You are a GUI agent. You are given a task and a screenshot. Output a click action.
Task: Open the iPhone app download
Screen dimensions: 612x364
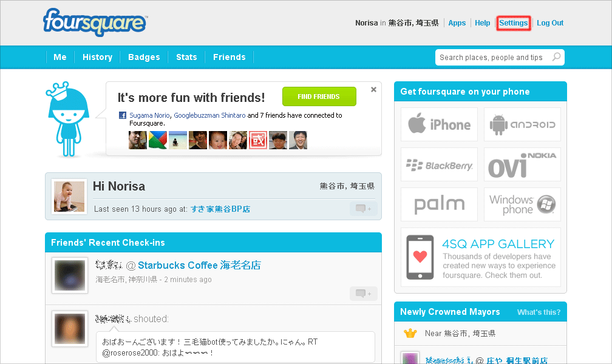pos(439,124)
